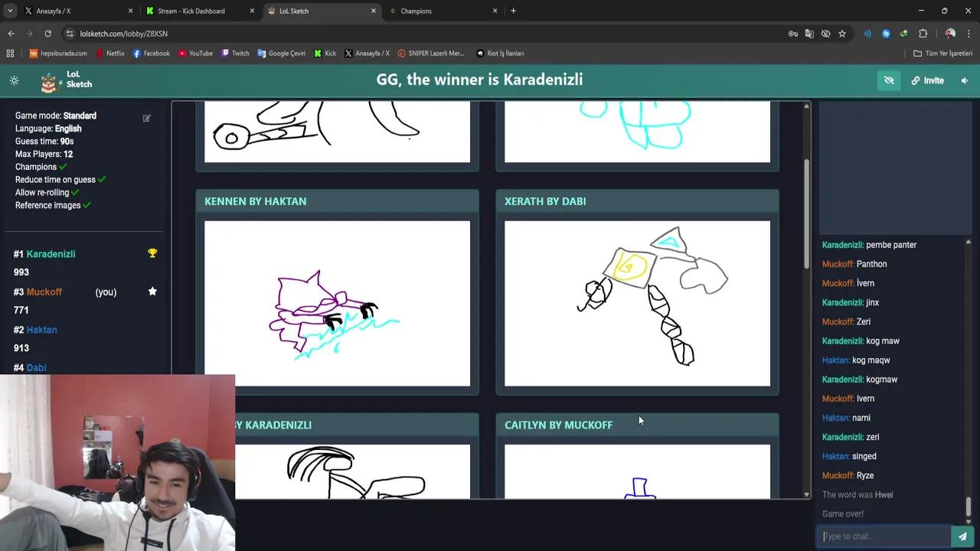The height and width of the screenshot is (551, 980).
Task: Switch to the Anasayfa / X tab
Action: (77, 11)
